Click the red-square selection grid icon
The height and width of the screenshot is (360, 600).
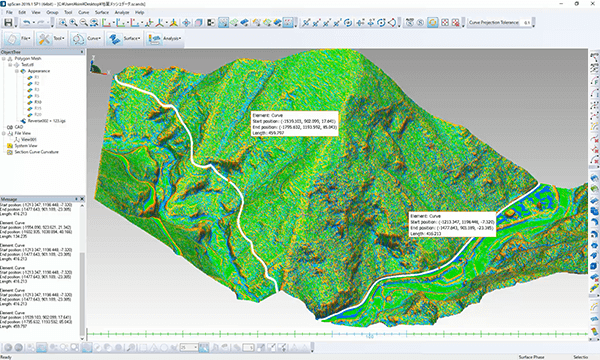[445, 23]
